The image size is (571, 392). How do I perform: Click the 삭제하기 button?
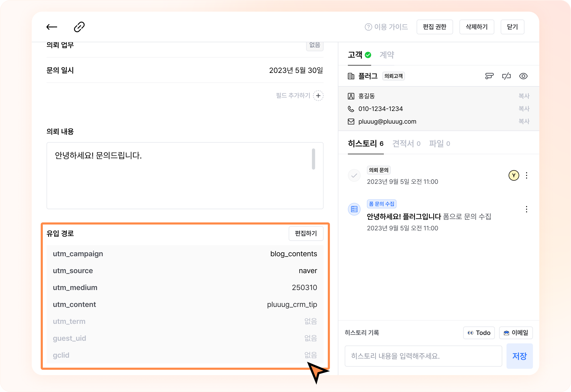click(x=477, y=27)
